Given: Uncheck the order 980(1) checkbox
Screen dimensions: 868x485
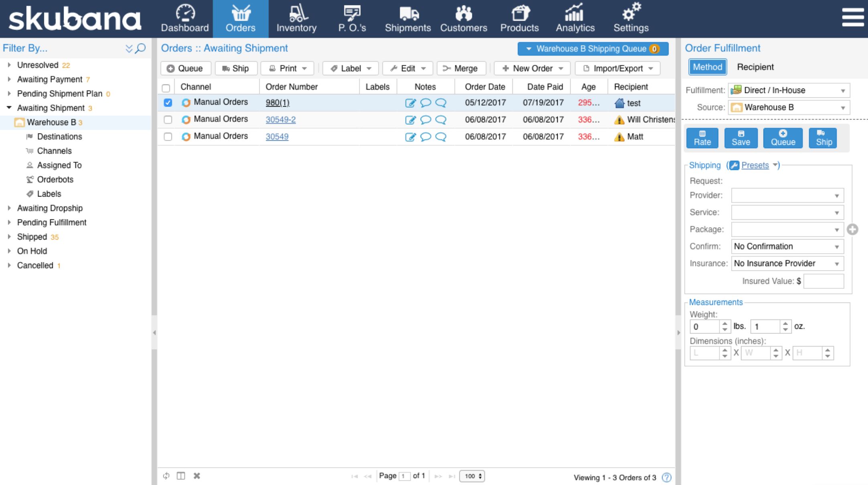Looking at the screenshot, I should point(168,103).
